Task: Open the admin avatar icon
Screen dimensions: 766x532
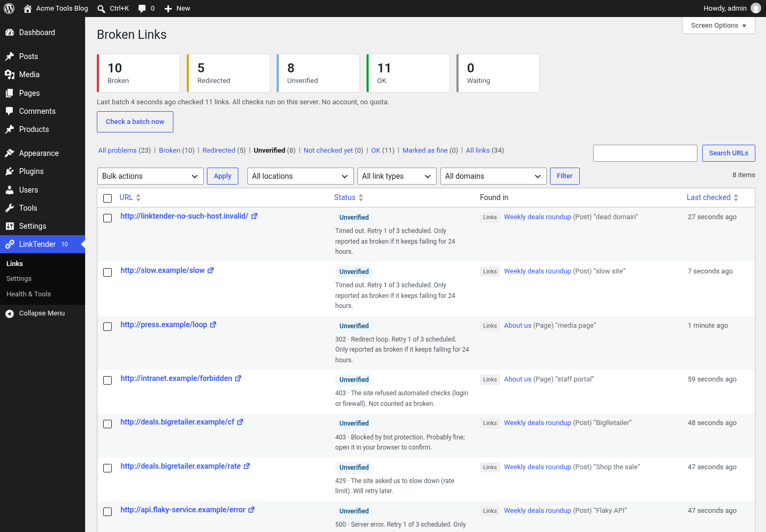Action: [756, 8]
